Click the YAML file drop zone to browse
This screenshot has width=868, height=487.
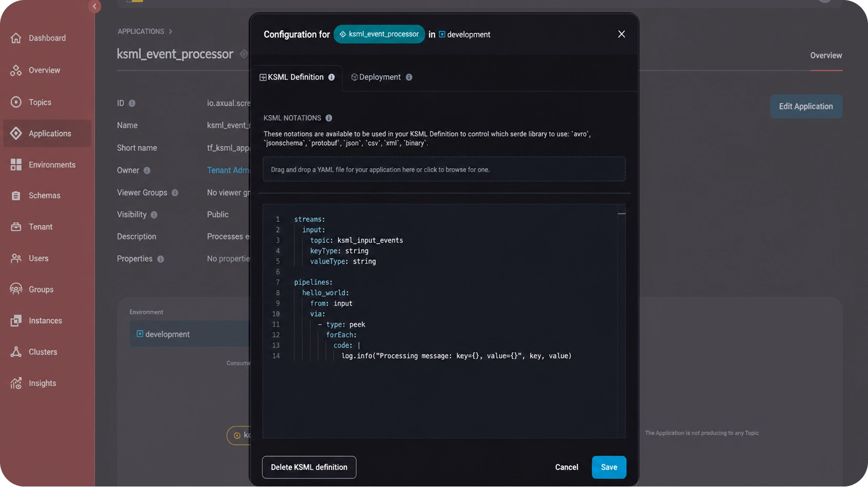tap(444, 169)
